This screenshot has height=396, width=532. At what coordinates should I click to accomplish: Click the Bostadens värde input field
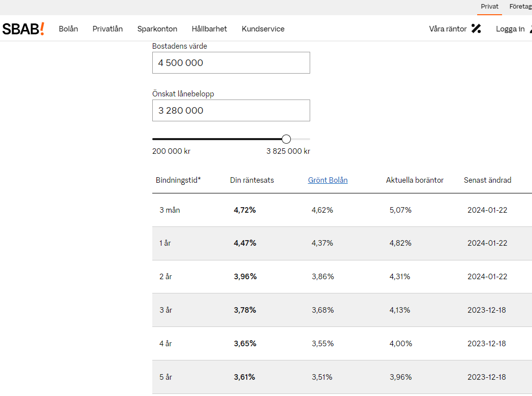click(231, 63)
